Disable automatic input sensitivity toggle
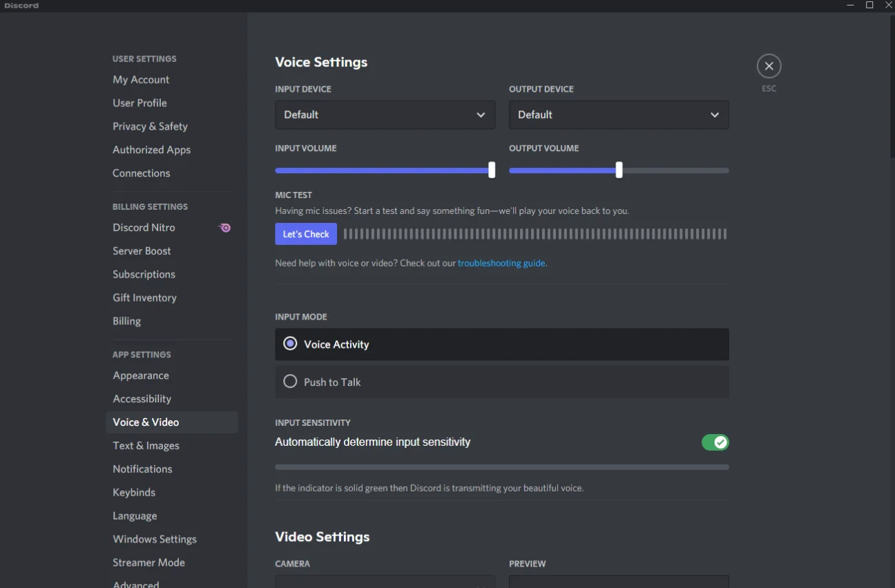Viewport: 895px width, 588px height. click(x=715, y=442)
